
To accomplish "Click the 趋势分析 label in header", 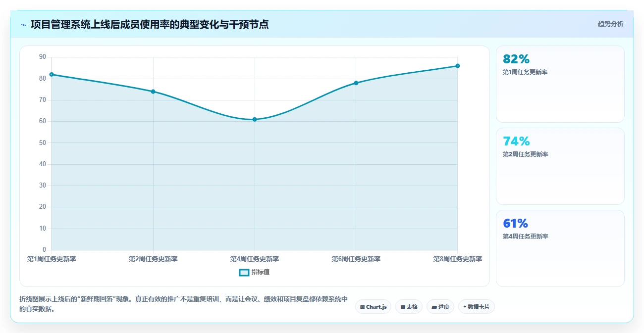I will pos(610,24).
